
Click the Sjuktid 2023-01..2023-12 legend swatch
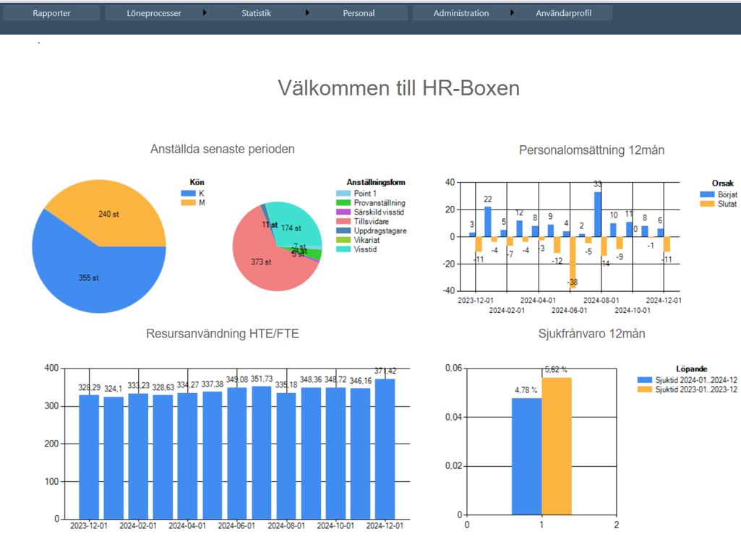click(x=645, y=389)
